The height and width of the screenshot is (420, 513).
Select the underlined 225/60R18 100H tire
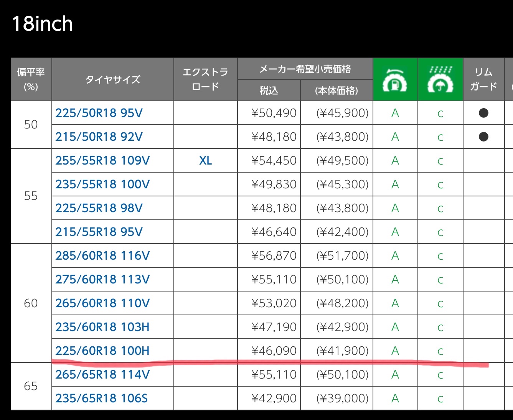[102, 351]
